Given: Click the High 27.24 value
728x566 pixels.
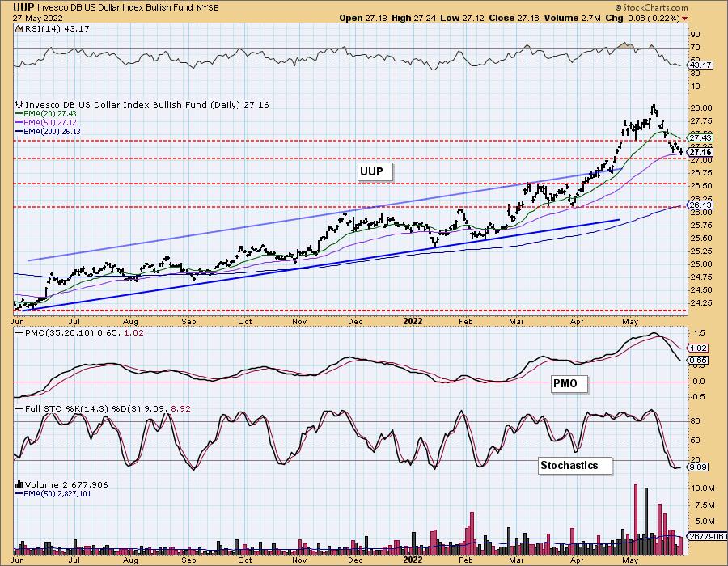Looking at the screenshot, I should point(413,18).
